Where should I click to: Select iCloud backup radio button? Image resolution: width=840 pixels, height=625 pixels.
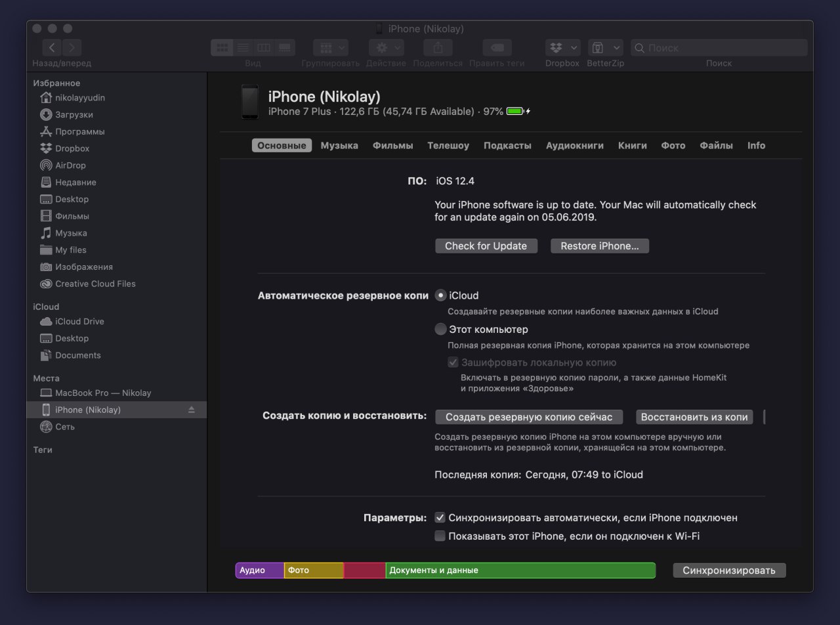click(440, 295)
